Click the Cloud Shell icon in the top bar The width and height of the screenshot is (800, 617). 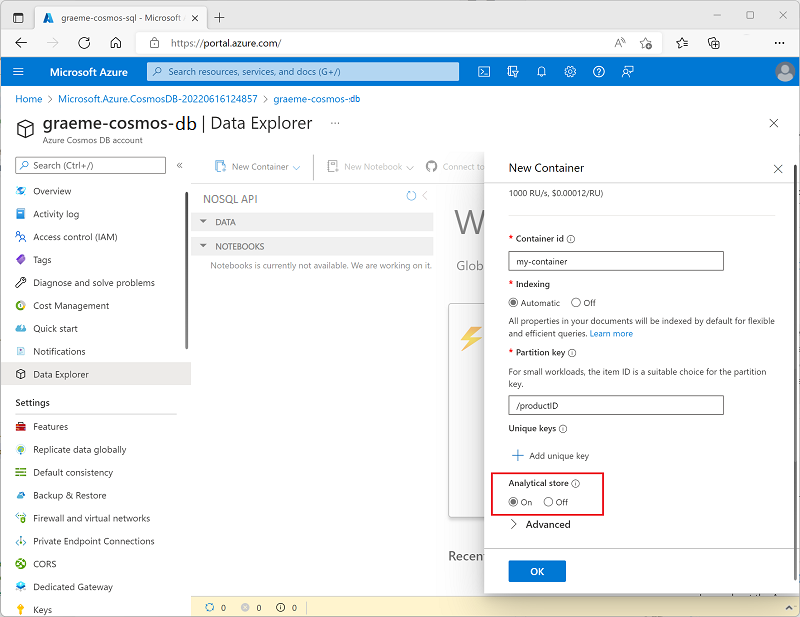pyautogui.click(x=483, y=71)
